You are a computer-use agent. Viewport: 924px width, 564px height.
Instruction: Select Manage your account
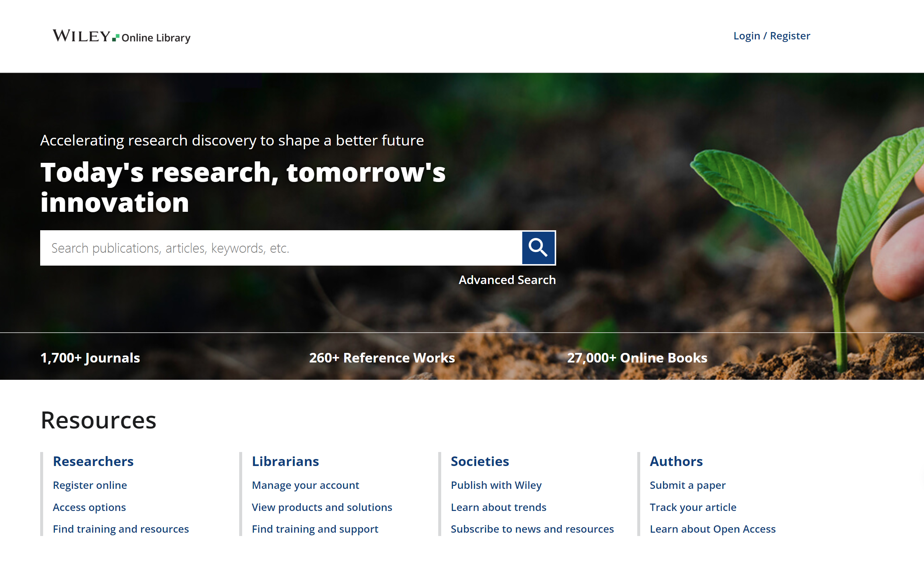pyautogui.click(x=305, y=485)
